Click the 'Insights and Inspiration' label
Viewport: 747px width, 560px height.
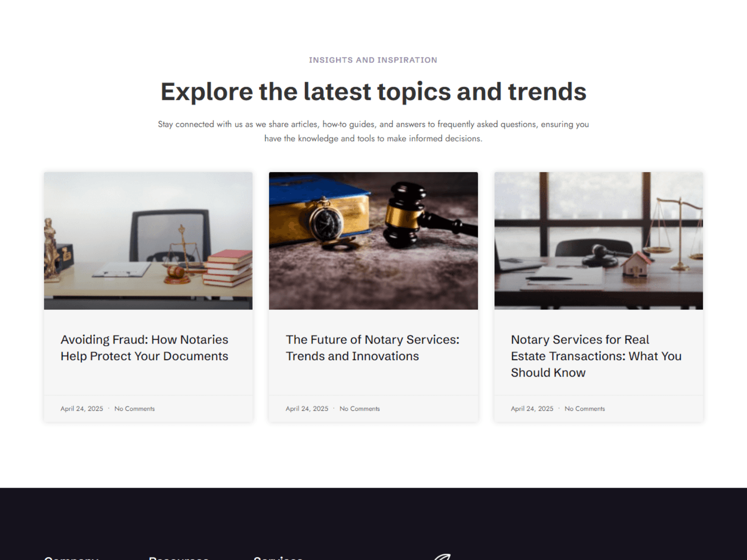373,60
